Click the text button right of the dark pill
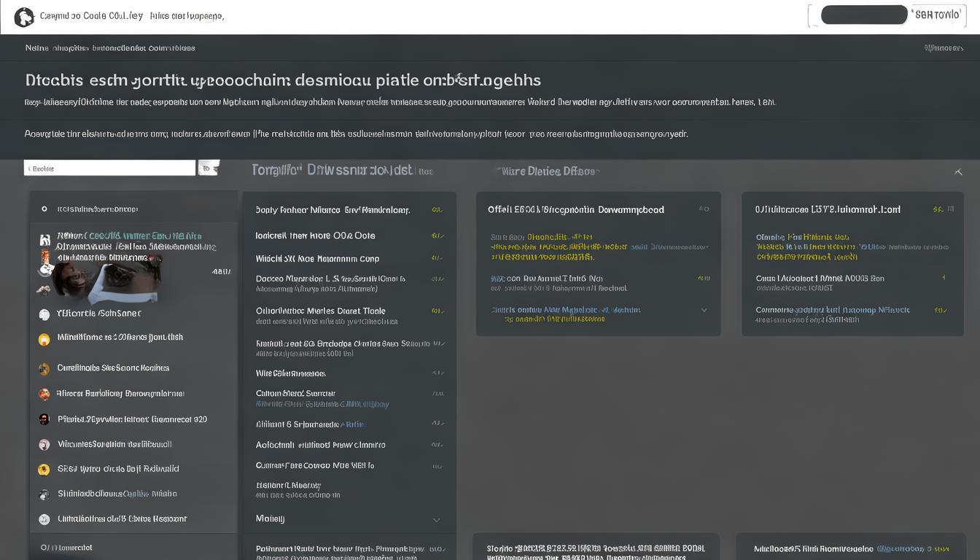Viewport: 980px width, 560px height. coord(937,15)
